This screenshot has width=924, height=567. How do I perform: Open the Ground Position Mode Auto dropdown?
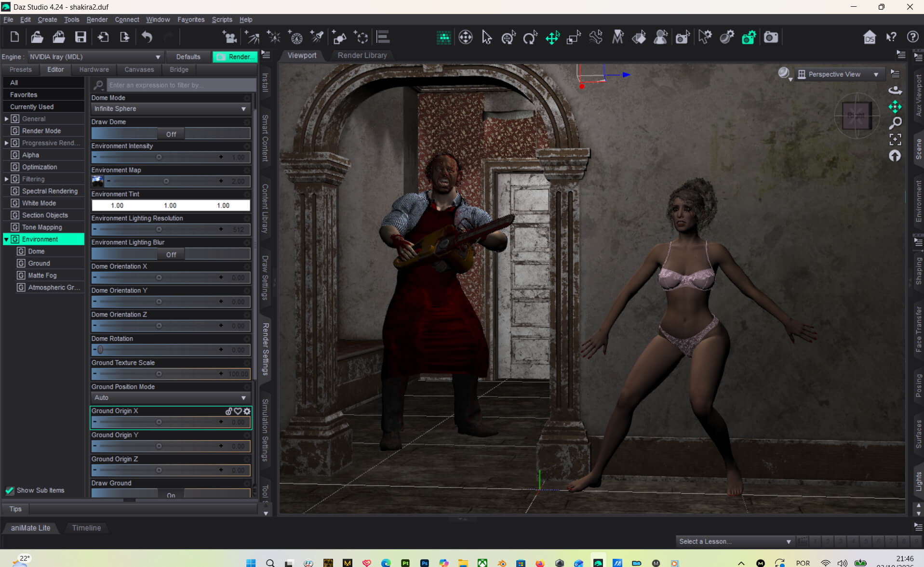coord(171,398)
